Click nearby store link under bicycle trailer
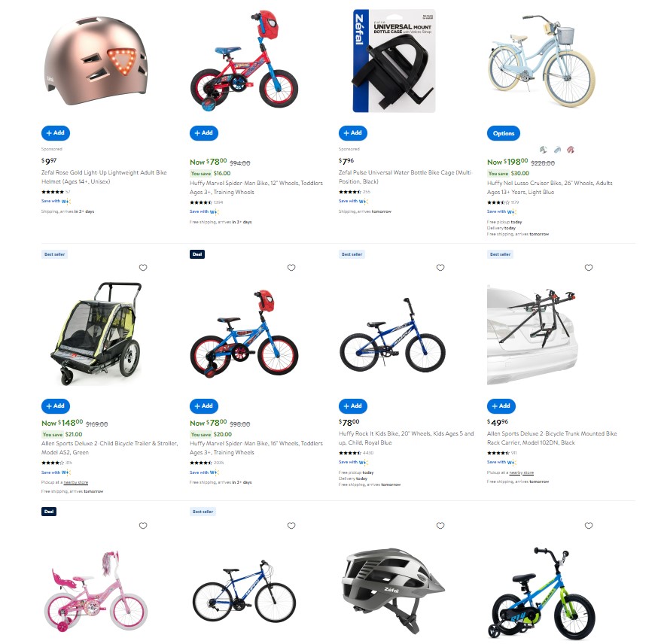This screenshot has height=644, width=661. pos(76,482)
